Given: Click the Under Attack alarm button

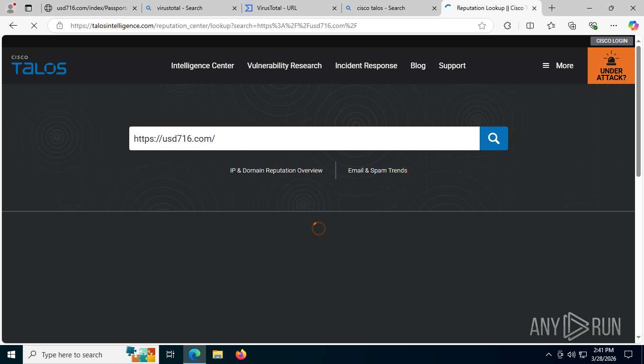Looking at the screenshot, I should pos(611,66).
